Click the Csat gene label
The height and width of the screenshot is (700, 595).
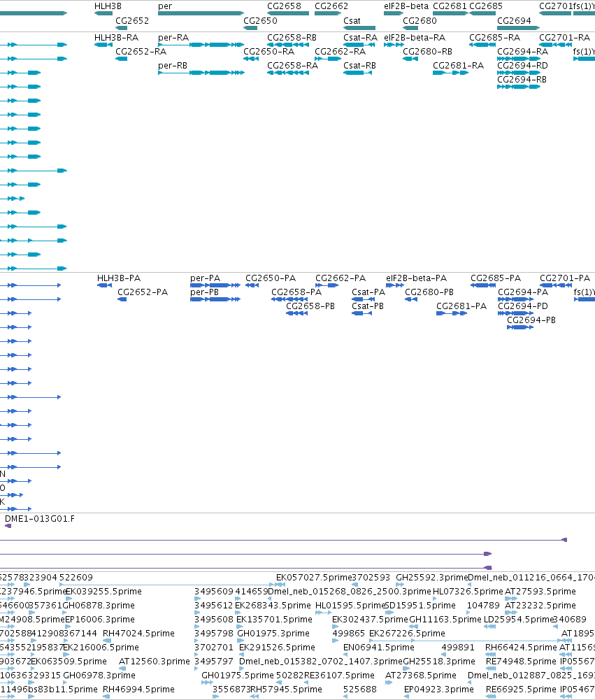352,20
